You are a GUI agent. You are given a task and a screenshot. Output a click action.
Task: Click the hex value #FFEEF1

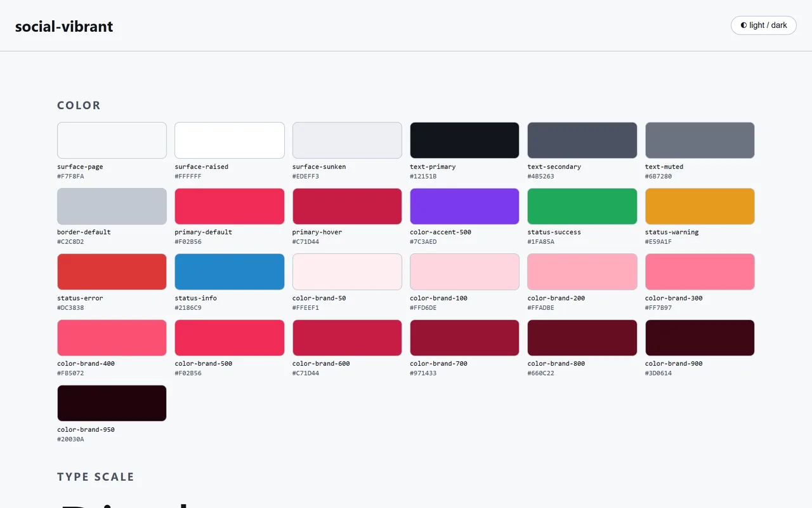(306, 308)
